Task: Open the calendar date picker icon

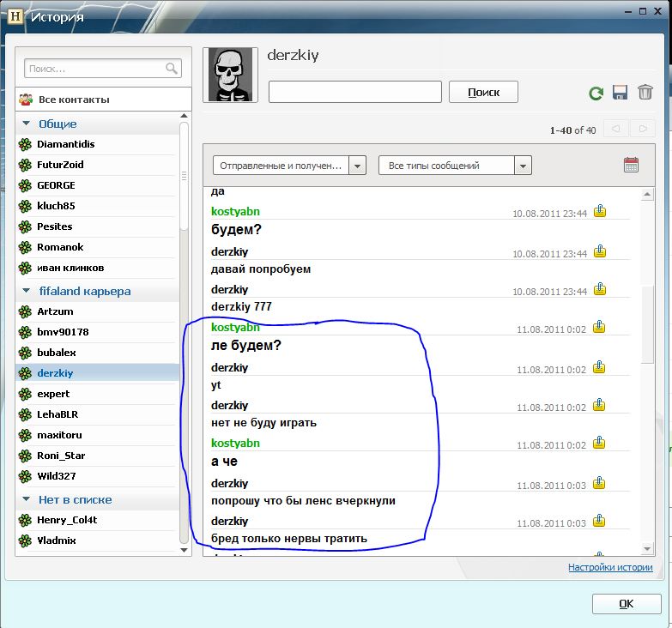Action: [x=631, y=165]
